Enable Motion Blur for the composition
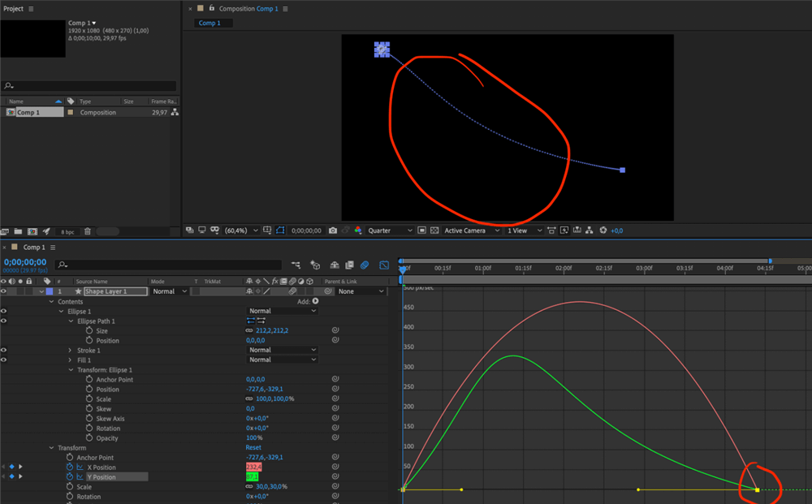812x504 pixels. point(364,265)
